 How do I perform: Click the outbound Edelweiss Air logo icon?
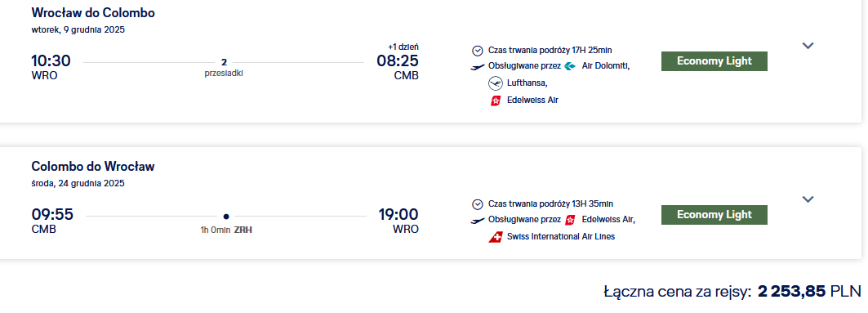click(x=496, y=101)
